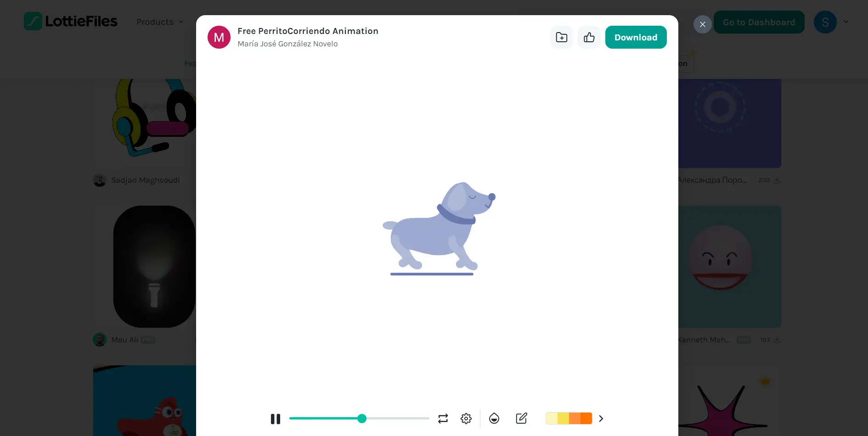
Task: Open Sadjad Maghsoudi author link
Action: 146,180
